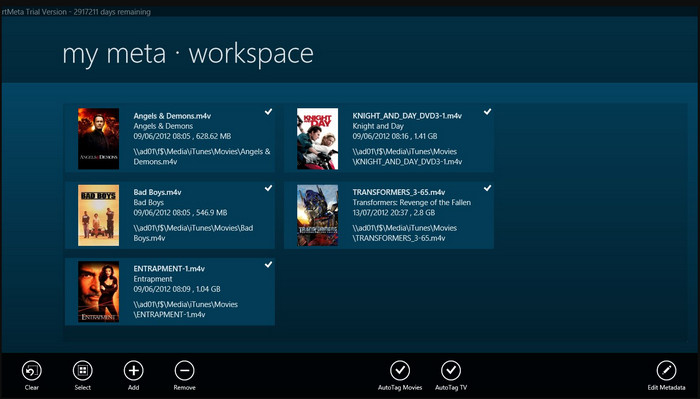
Task: Uncheck the ENTRAPMENT-1.m4v checkmark
Action: 268,264
